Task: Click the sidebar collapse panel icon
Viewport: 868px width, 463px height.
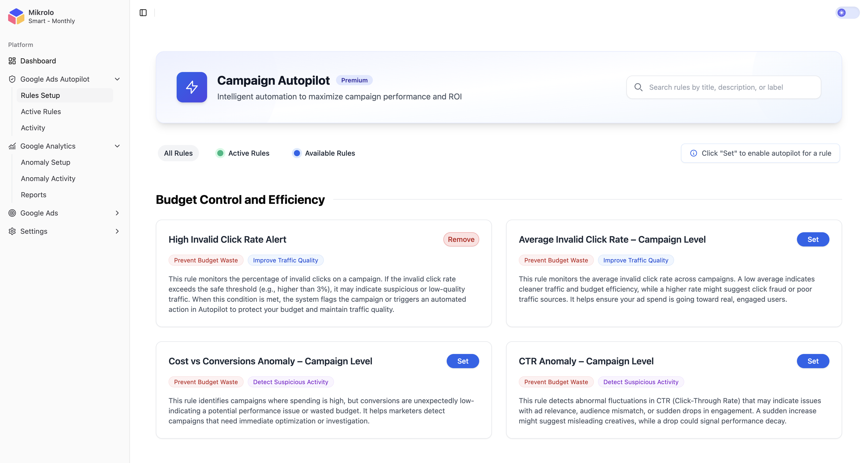Action: click(x=143, y=13)
